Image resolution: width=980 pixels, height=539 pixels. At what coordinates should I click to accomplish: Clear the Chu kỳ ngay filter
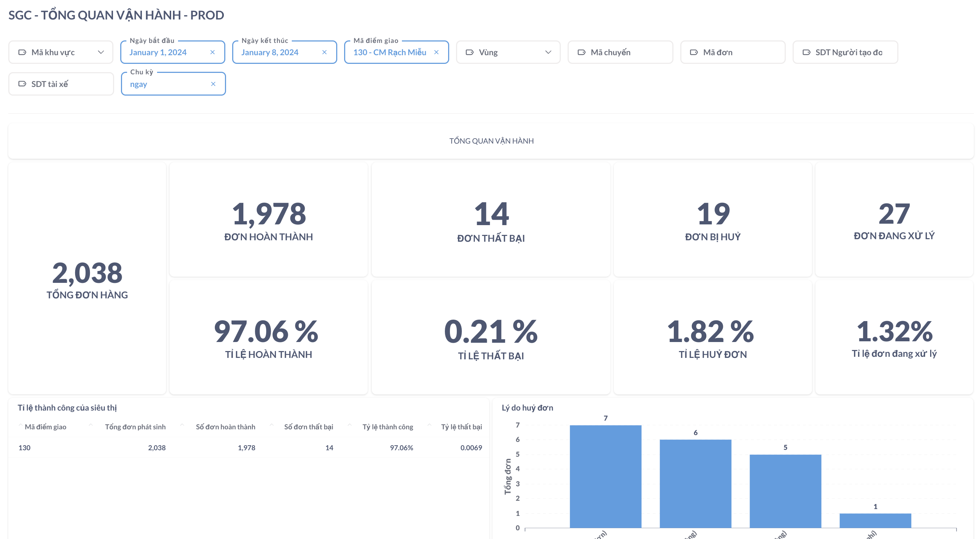(x=213, y=84)
